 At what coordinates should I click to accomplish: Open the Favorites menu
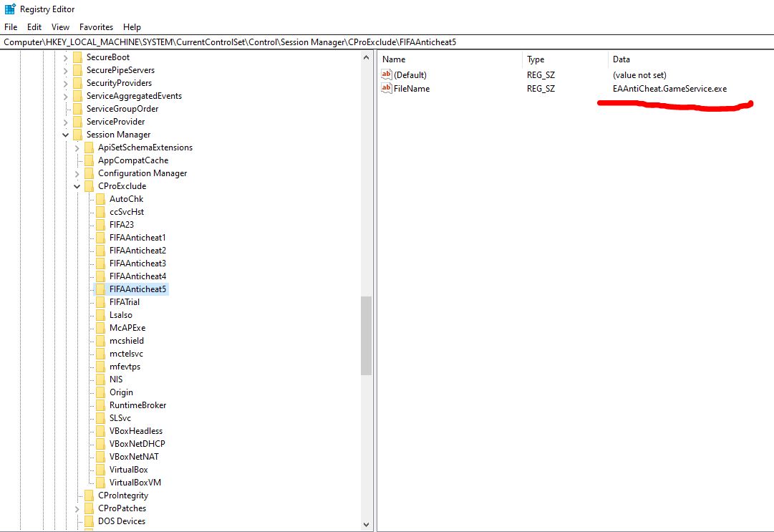[96, 27]
